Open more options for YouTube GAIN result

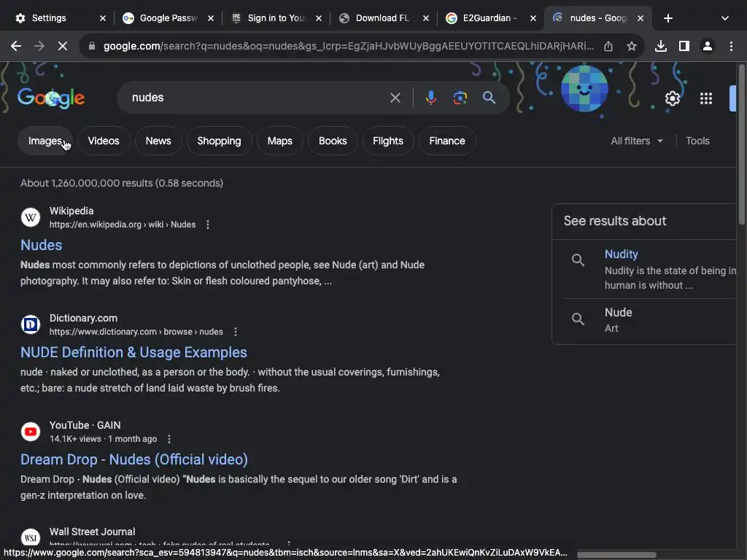[169, 439]
